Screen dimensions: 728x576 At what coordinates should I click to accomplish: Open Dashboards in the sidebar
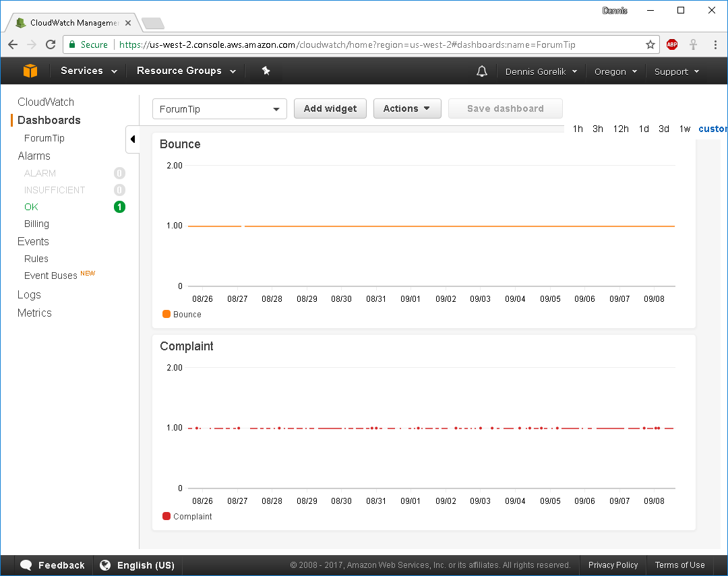point(49,120)
